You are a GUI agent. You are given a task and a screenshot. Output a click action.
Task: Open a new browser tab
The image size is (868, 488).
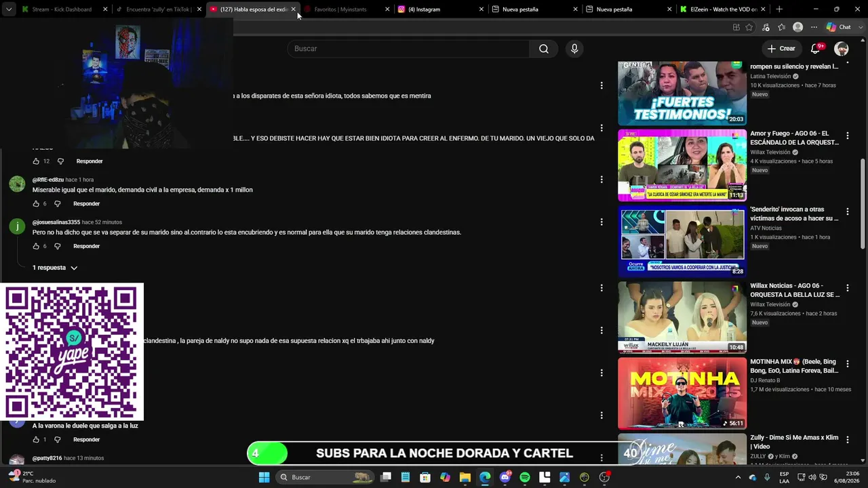[779, 9]
